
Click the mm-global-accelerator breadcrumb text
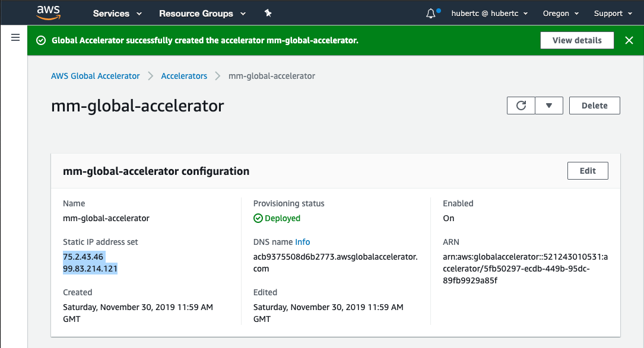click(272, 76)
